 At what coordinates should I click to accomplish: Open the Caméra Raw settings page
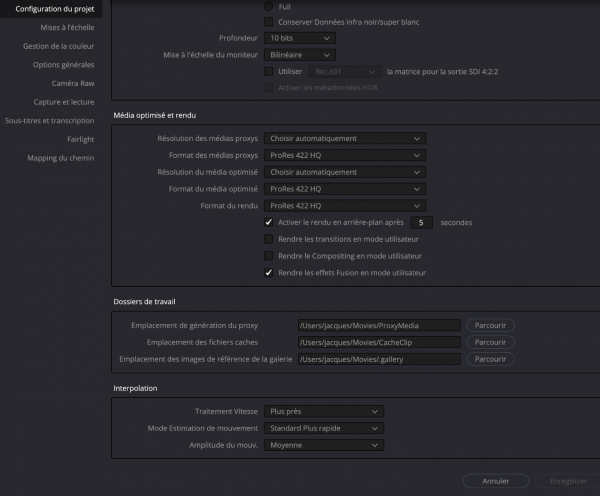tap(73, 83)
